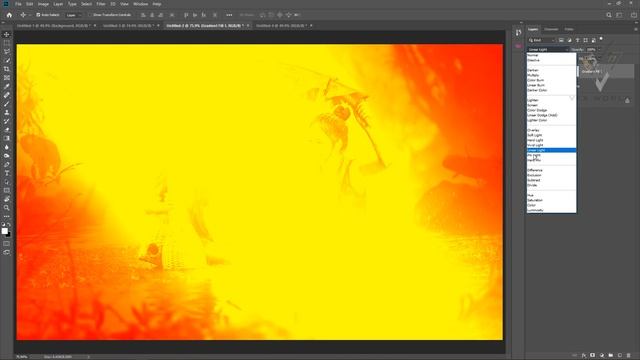This screenshot has height=360, width=640.
Task: Click more options dots in options bar
Action: click(229, 15)
